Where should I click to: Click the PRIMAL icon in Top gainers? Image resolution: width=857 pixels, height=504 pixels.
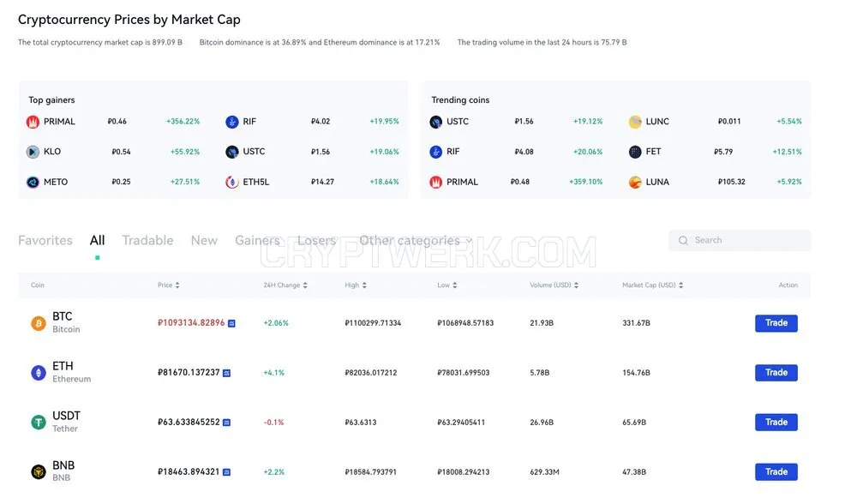pyautogui.click(x=33, y=122)
